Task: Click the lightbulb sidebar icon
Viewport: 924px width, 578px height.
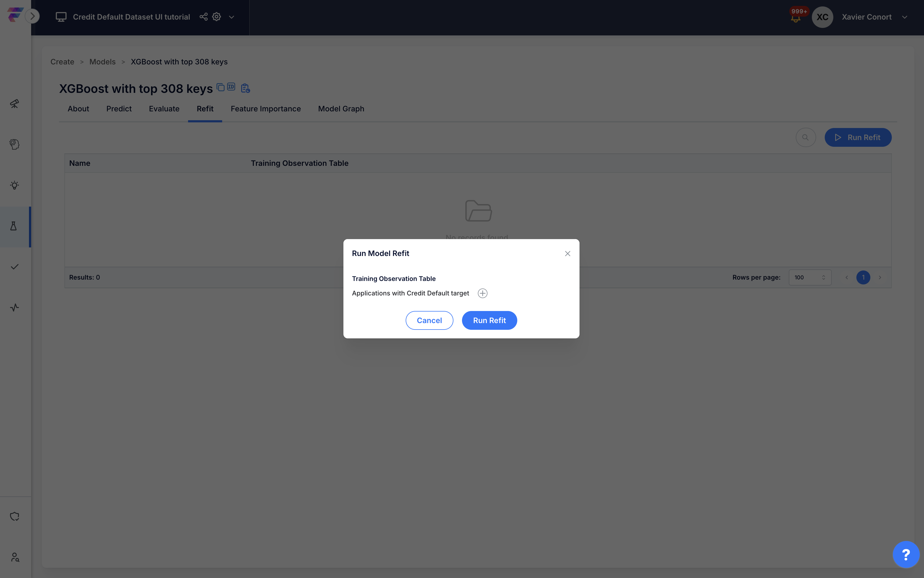Action: click(x=14, y=185)
